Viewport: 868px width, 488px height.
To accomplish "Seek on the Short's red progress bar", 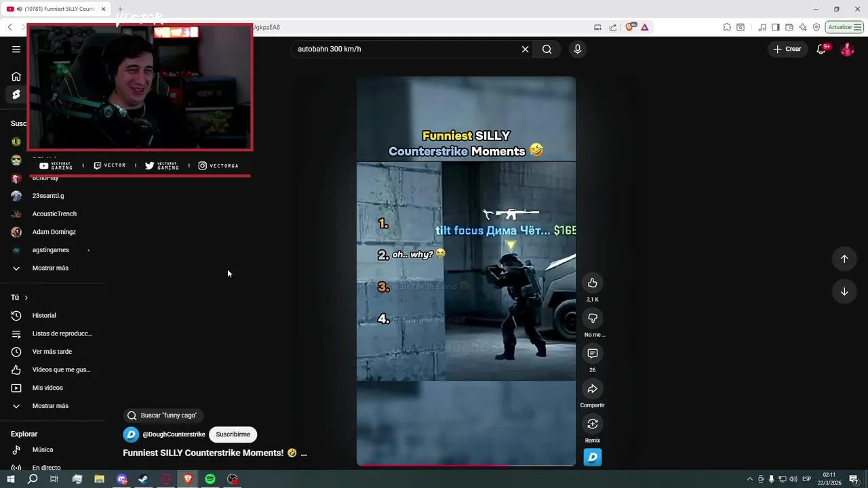I will click(466, 465).
